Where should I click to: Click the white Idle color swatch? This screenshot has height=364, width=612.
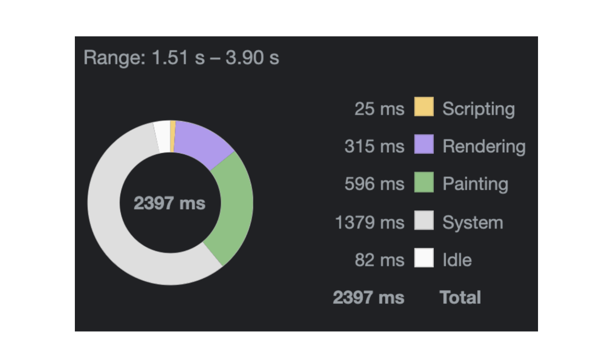tap(424, 258)
